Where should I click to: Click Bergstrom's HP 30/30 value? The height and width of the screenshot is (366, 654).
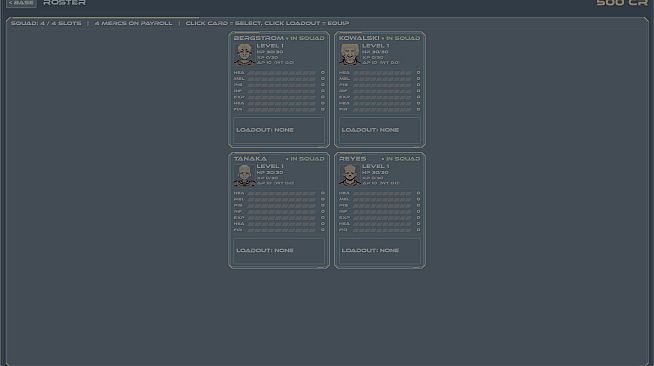coord(270,52)
